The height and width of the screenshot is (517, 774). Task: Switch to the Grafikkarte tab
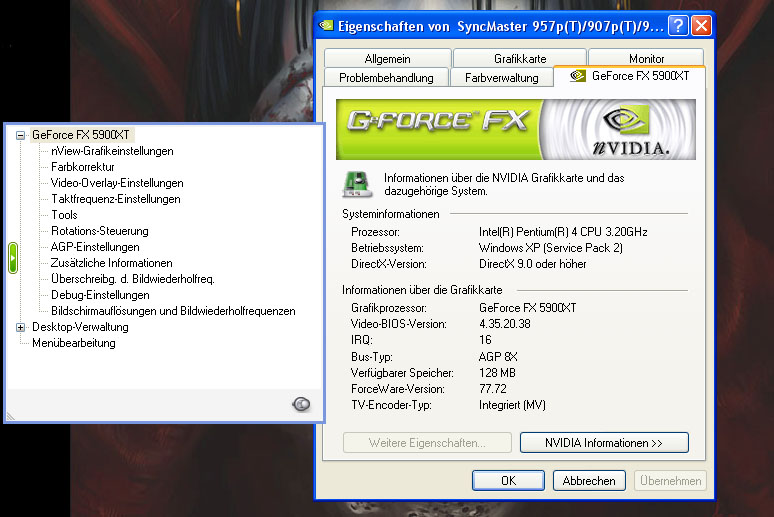click(520, 59)
